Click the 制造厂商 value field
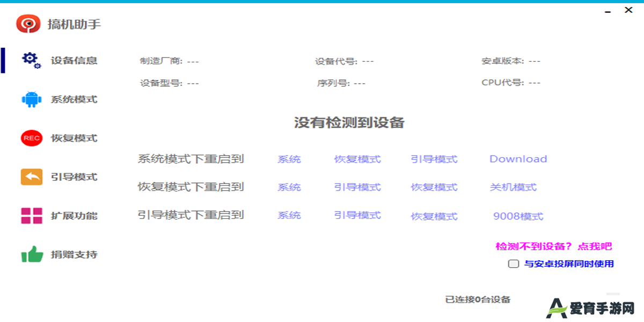The width and height of the screenshot is (644, 322). pos(193,61)
